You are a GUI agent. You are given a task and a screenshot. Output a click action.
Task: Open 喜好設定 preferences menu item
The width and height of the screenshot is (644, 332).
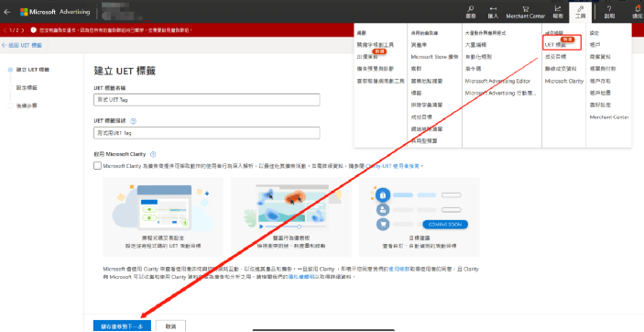click(x=600, y=105)
